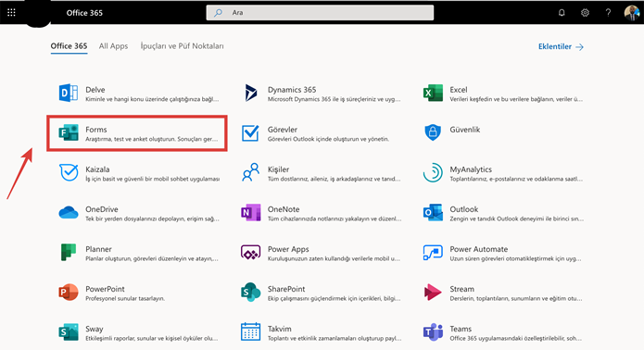
Task: Switch to the Office 365 tab
Action: 69,46
